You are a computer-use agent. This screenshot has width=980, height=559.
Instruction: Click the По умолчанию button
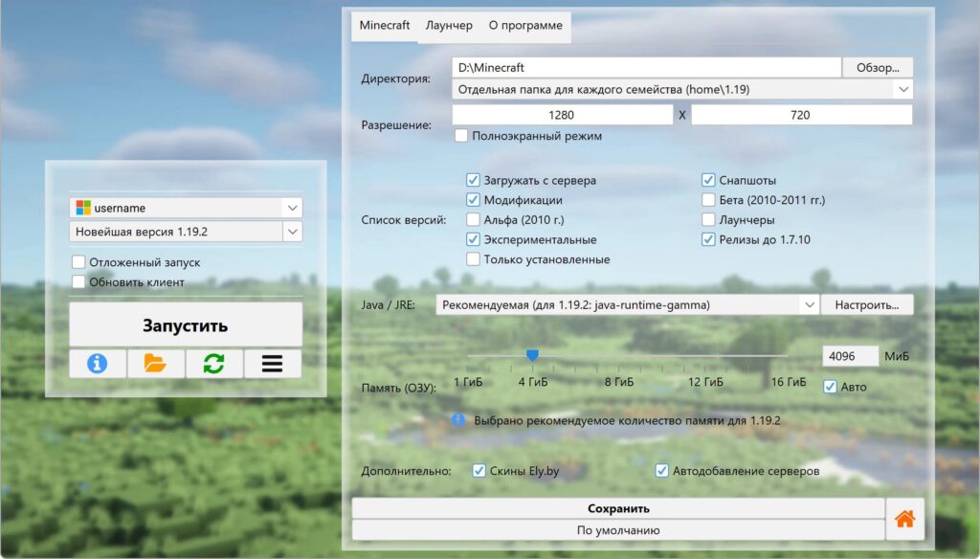pyautogui.click(x=618, y=530)
